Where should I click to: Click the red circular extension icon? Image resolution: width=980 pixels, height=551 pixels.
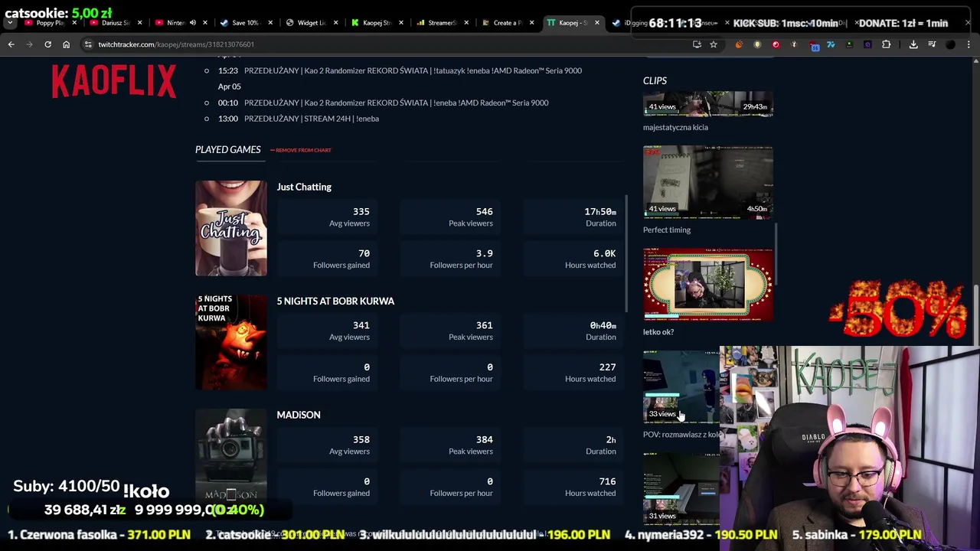(776, 44)
